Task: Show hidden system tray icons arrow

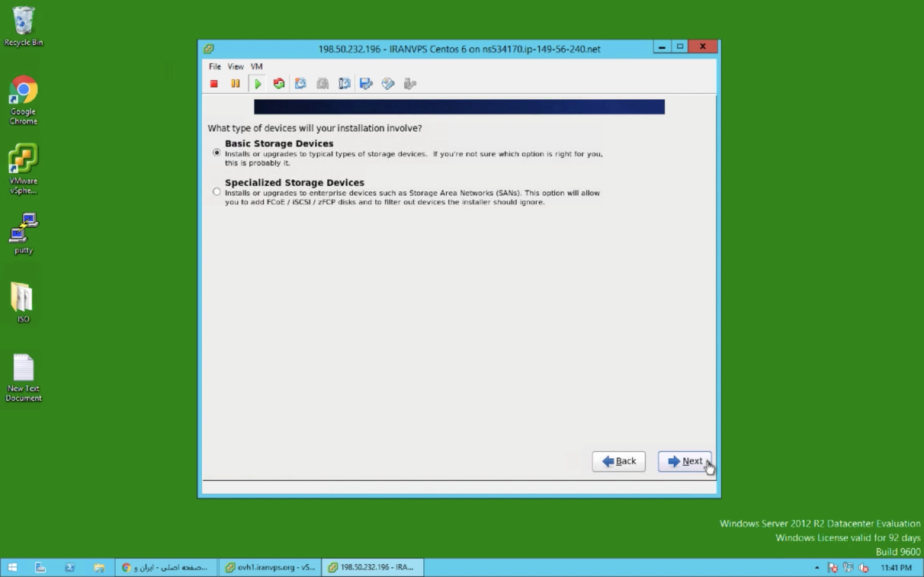Action: pyautogui.click(x=817, y=567)
